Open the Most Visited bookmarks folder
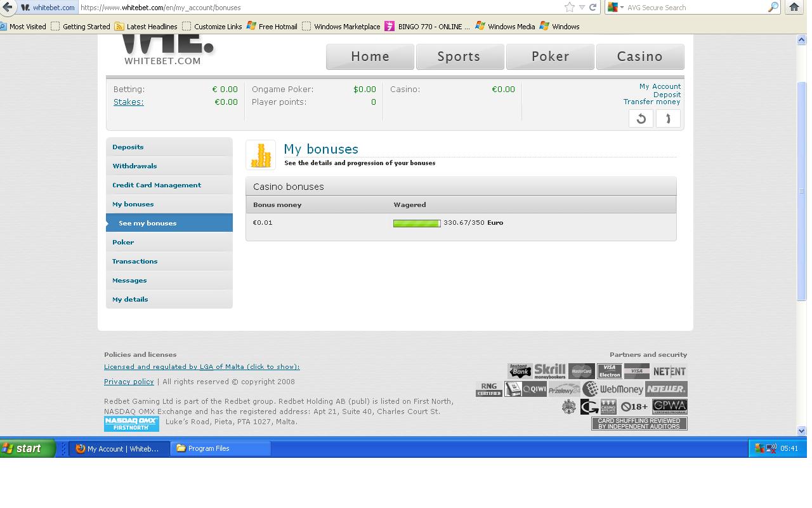 coord(23,27)
